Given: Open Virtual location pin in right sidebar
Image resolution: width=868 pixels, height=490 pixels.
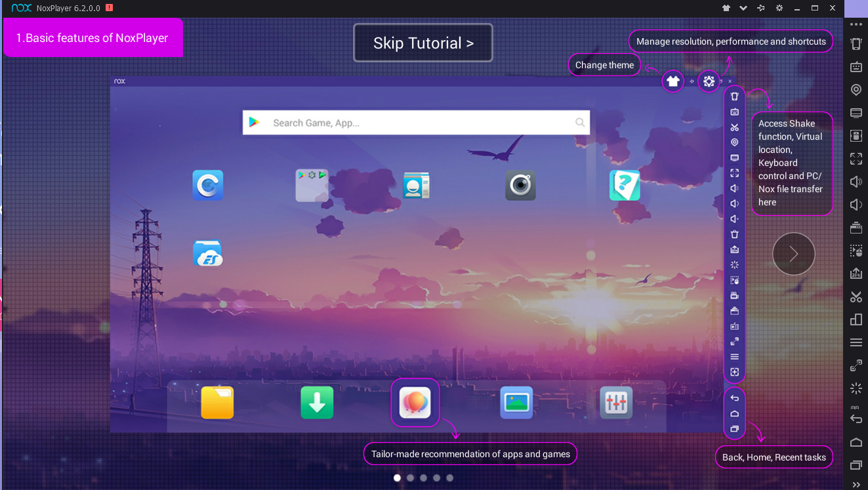Looking at the screenshot, I should (x=856, y=90).
